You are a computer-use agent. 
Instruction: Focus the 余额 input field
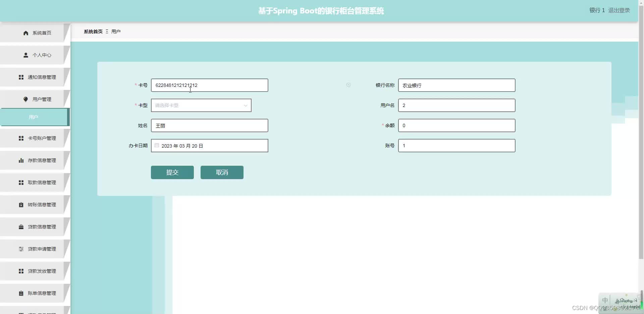tap(457, 125)
